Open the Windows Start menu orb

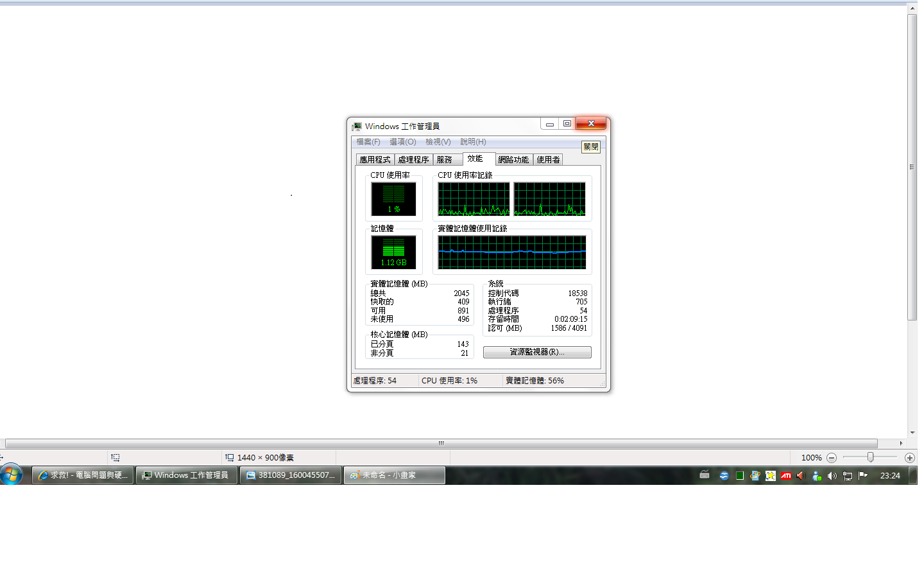[x=12, y=475]
